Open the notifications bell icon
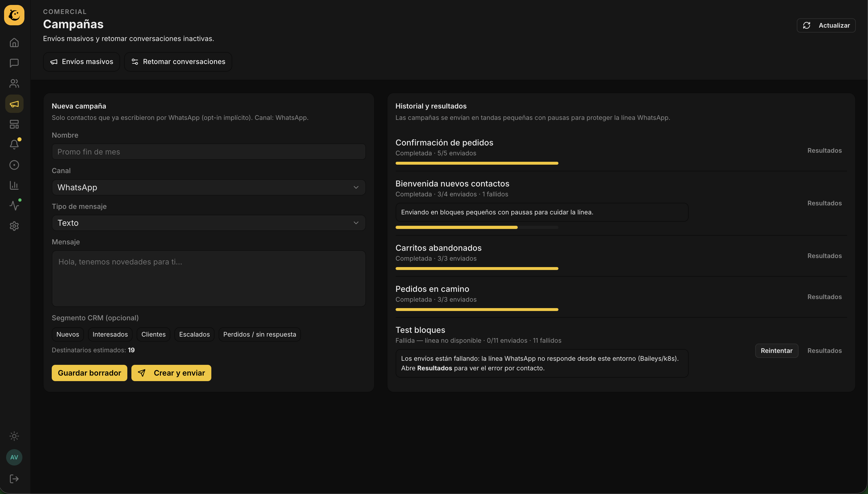Screen dimensions: 868x494 tap(14, 145)
